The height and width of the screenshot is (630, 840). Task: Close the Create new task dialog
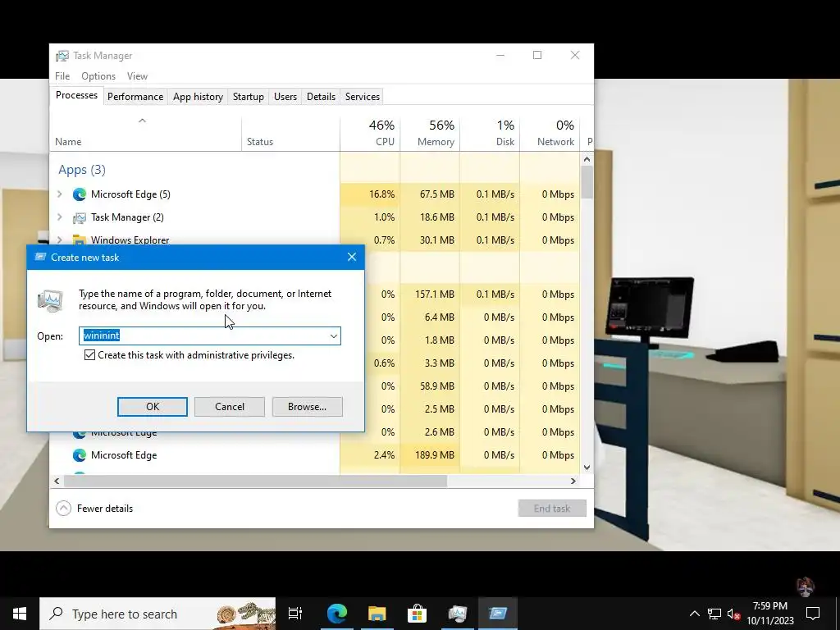(351, 257)
